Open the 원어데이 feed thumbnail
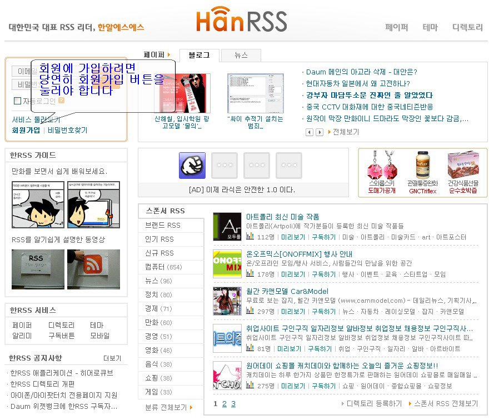This screenshot has width=504, height=420. coord(227,376)
